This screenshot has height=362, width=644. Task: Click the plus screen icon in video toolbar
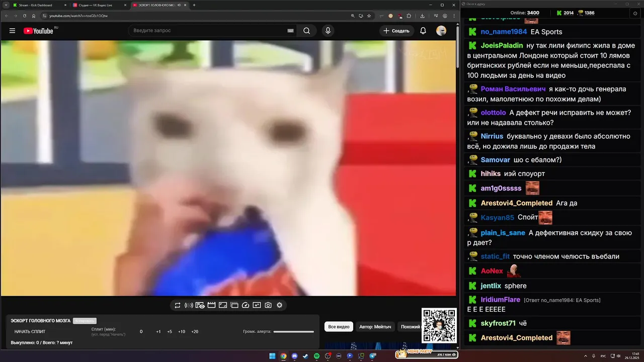257,305
